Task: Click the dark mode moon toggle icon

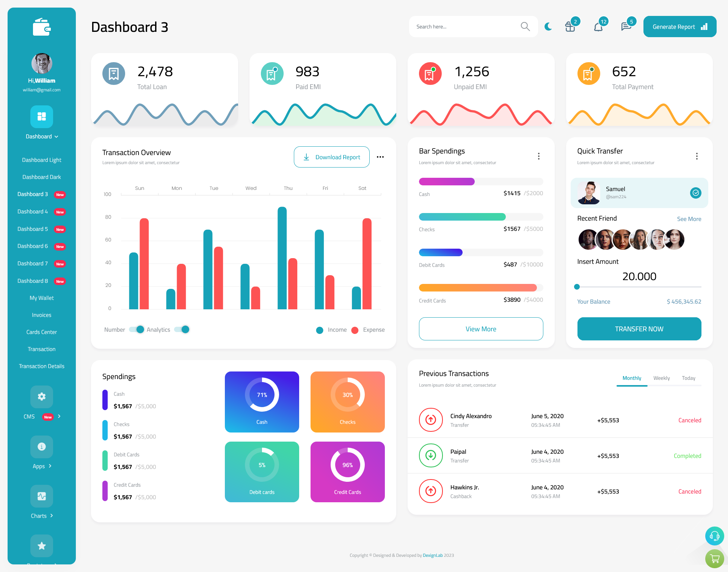Action: (548, 26)
